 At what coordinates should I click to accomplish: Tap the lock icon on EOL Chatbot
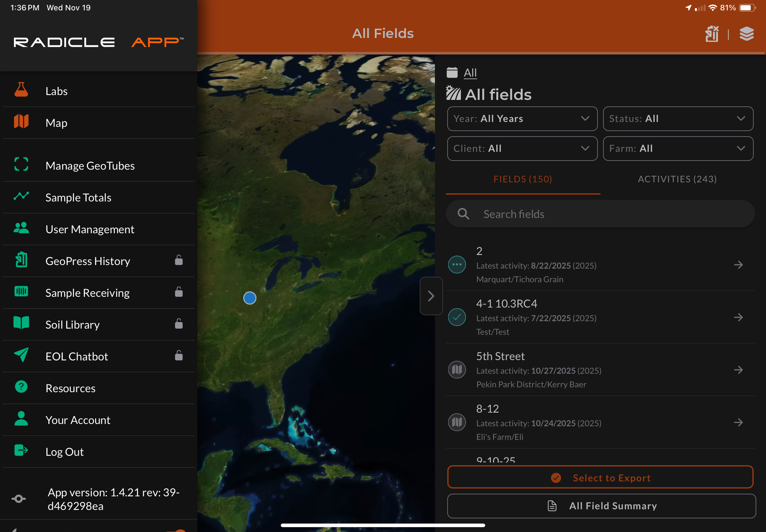(179, 355)
